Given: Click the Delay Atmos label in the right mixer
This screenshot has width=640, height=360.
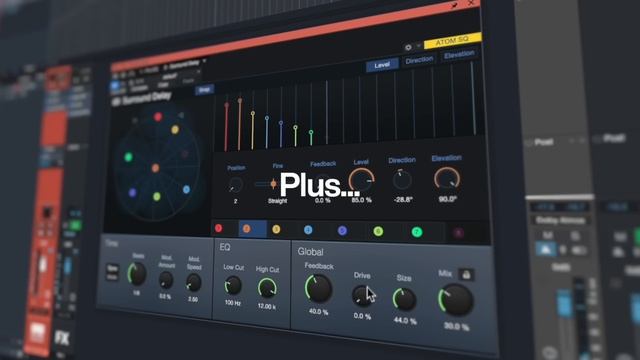Looking at the screenshot, I should tap(560, 220).
